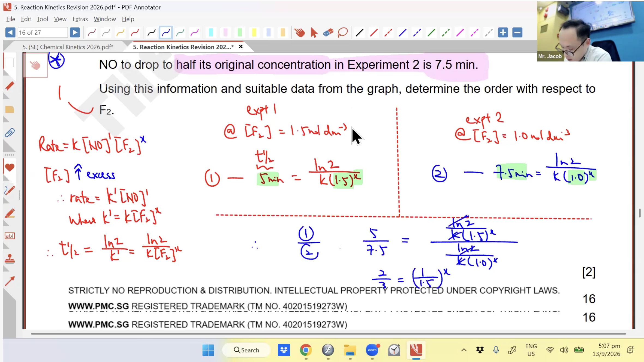The width and height of the screenshot is (644, 362).
Task: Choose the yellow highlighter marker
Action: 254,33
